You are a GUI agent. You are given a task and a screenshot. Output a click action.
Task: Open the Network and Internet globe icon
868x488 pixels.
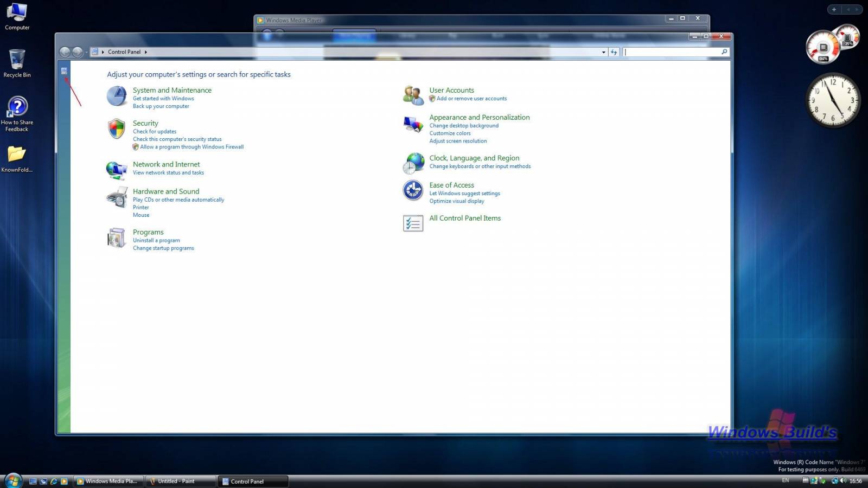click(x=117, y=170)
